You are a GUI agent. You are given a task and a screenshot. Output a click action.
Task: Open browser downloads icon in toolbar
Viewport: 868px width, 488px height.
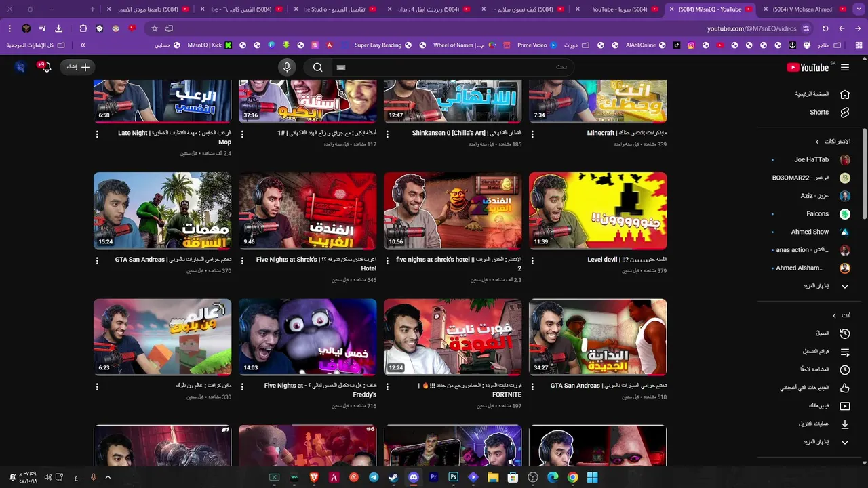pyautogui.click(x=58, y=28)
